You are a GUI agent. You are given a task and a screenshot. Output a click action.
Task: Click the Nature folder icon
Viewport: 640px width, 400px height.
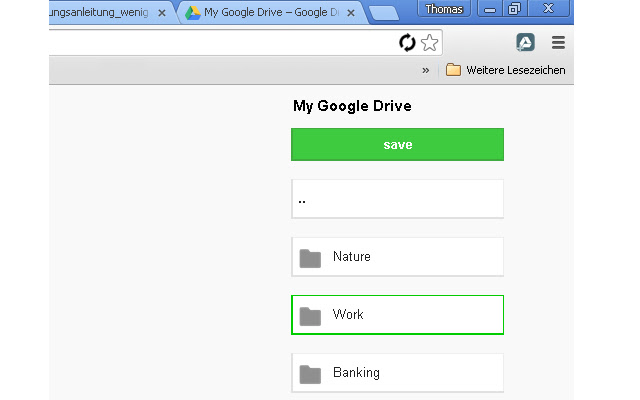coord(310,258)
